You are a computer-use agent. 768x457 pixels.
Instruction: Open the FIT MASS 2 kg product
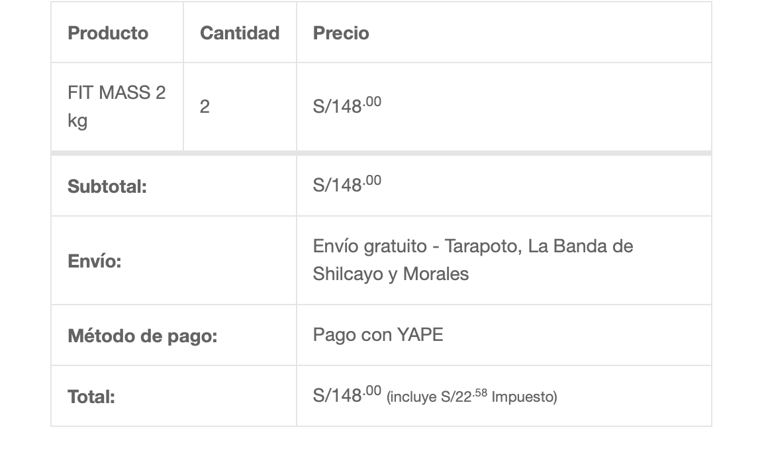click(116, 106)
